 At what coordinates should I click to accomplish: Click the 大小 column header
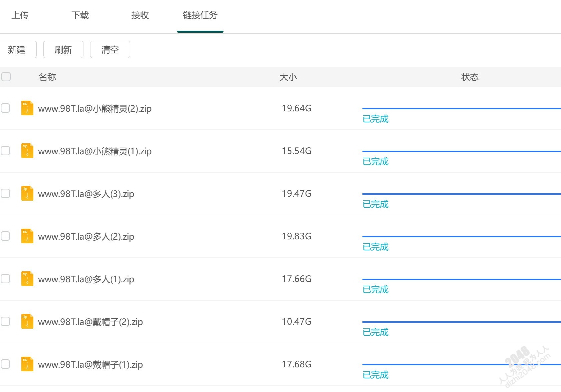click(x=288, y=77)
